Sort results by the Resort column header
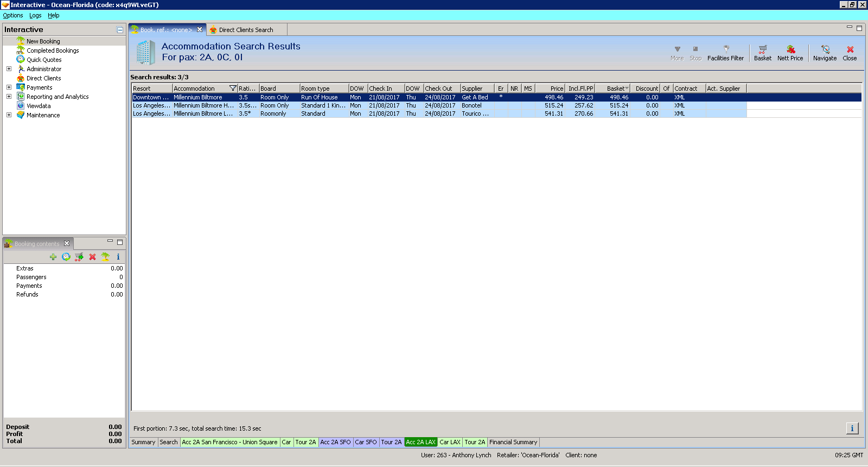 click(x=152, y=89)
